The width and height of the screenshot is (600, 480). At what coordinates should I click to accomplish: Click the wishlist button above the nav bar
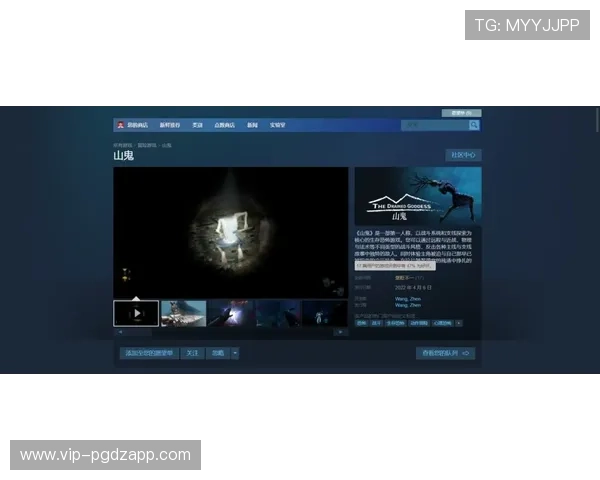[x=461, y=113]
